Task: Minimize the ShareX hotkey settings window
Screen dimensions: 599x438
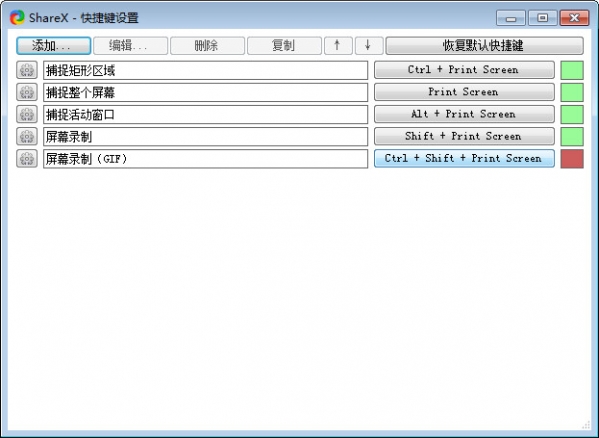Action: click(511, 18)
